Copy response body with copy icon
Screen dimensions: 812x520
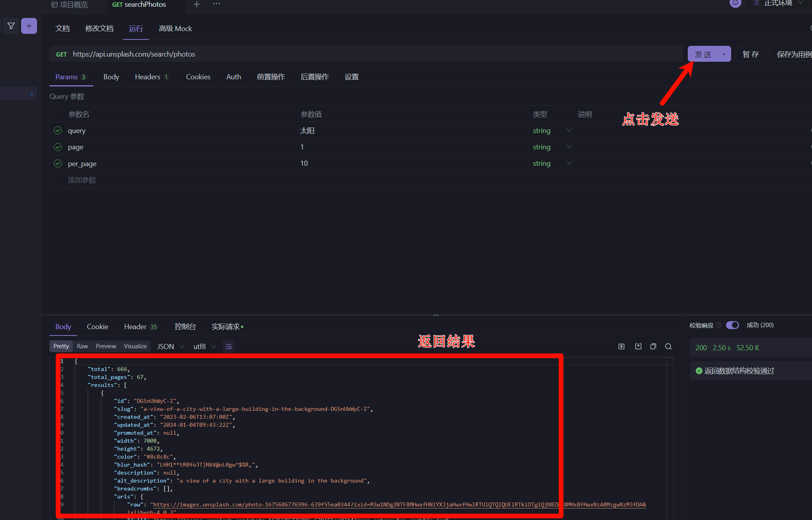click(x=653, y=347)
